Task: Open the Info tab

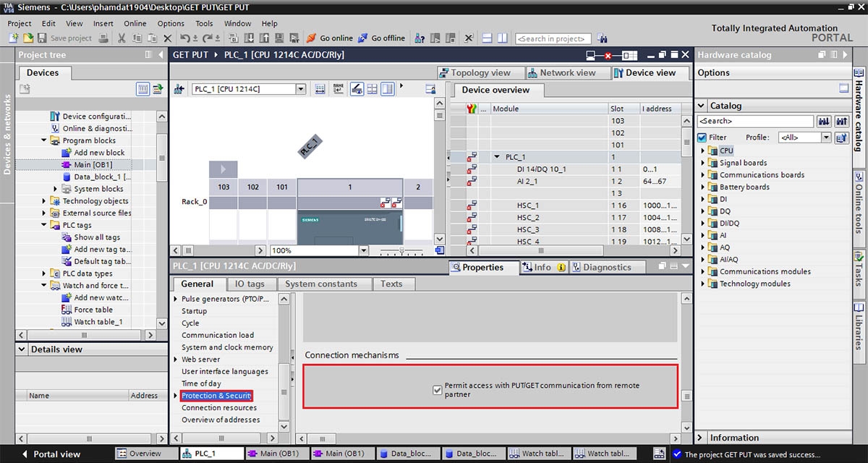Action: [542, 267]
